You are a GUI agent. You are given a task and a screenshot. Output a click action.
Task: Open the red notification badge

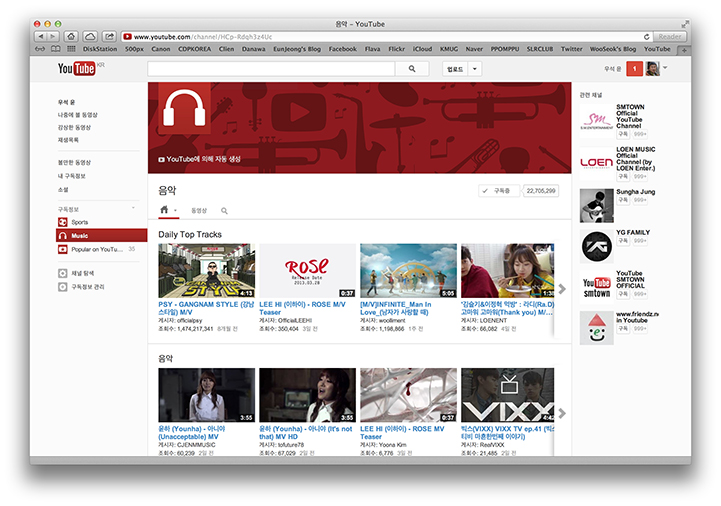pyautogui.click(x=635, y=69)
